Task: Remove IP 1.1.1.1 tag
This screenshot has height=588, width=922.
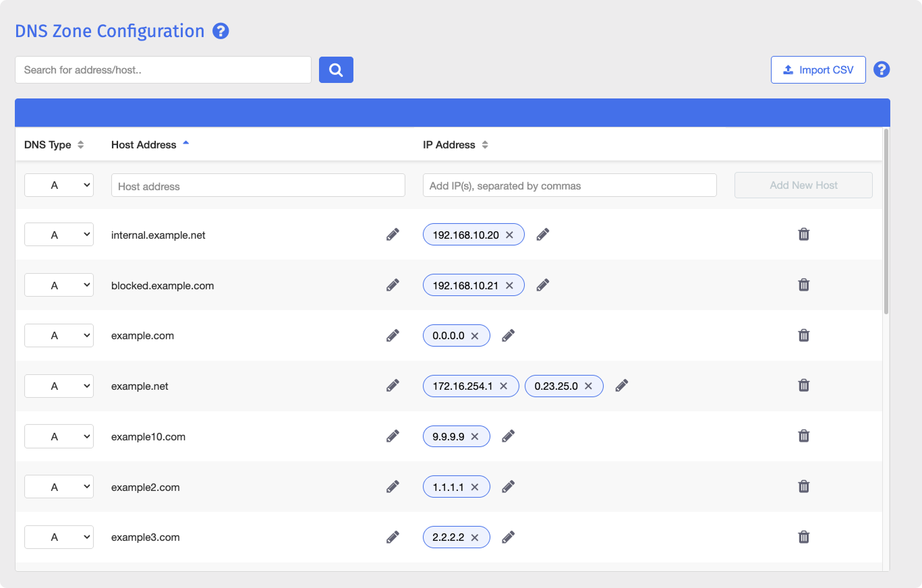Action: tap(475, 487)
